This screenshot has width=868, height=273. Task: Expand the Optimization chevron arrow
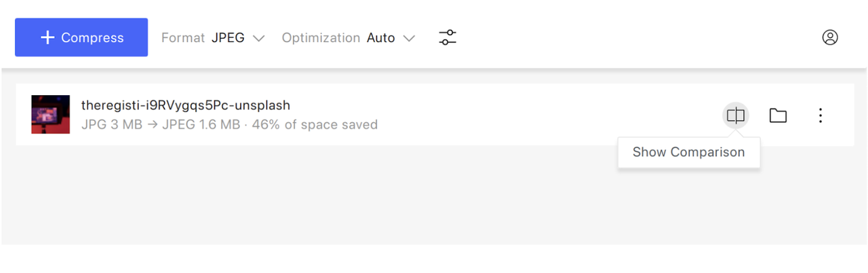point(408,38)
